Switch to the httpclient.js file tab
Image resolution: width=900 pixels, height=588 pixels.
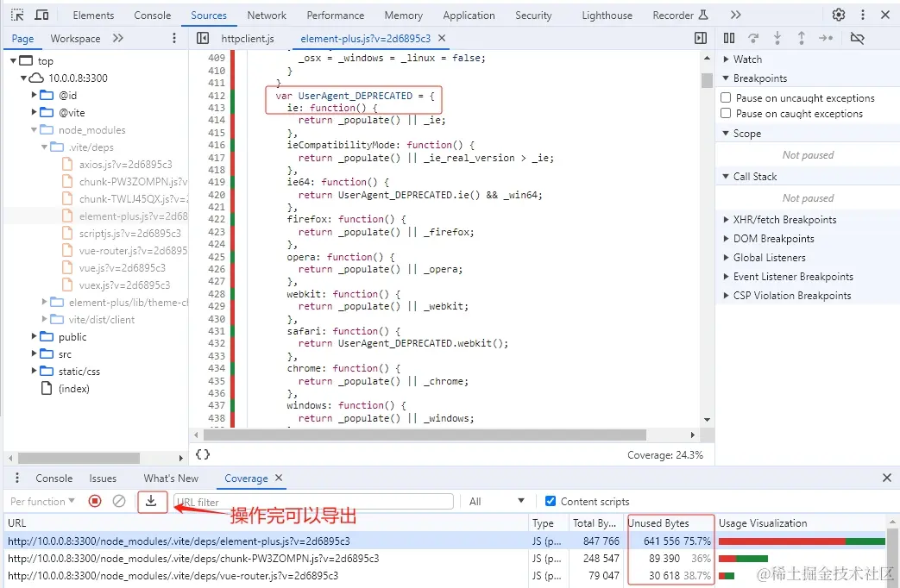click(x=248, y=39)
